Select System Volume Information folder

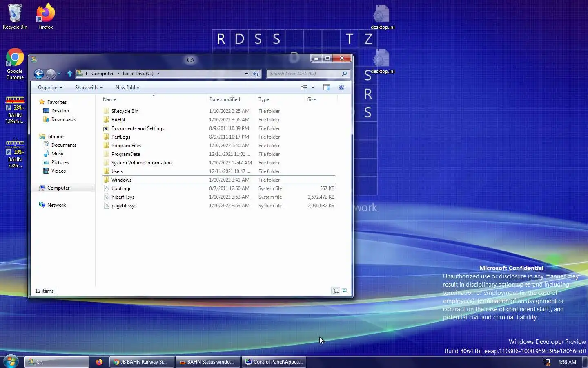pyautogui.click(x=219, y=163)
